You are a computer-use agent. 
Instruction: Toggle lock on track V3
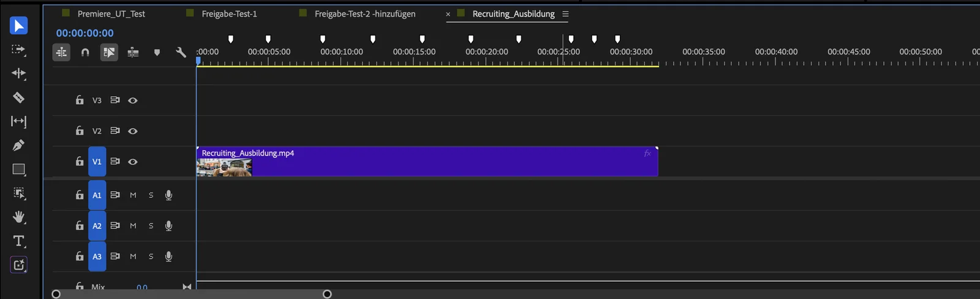tap(80, 100)
